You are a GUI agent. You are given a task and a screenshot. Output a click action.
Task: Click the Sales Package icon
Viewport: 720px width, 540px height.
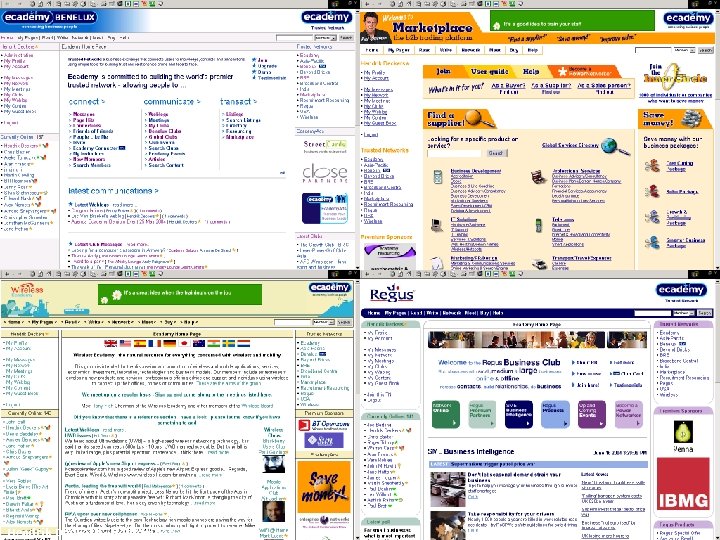[x=652, y=191]
